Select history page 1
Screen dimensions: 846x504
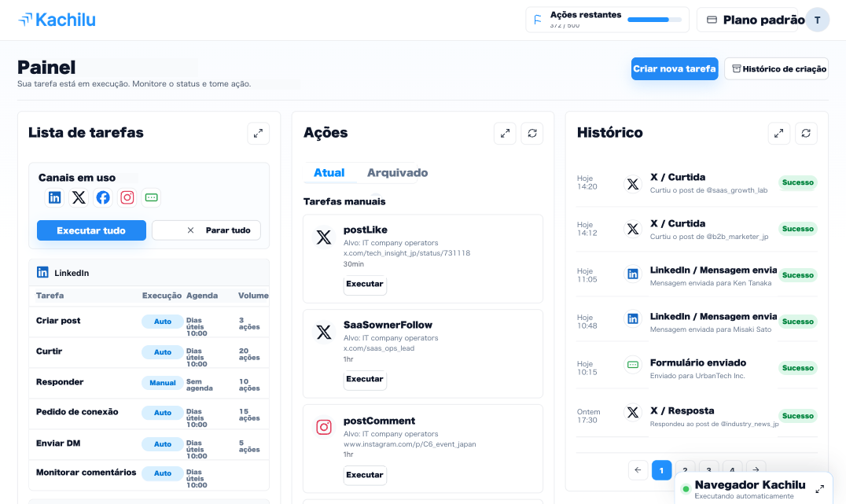[661, 470]
